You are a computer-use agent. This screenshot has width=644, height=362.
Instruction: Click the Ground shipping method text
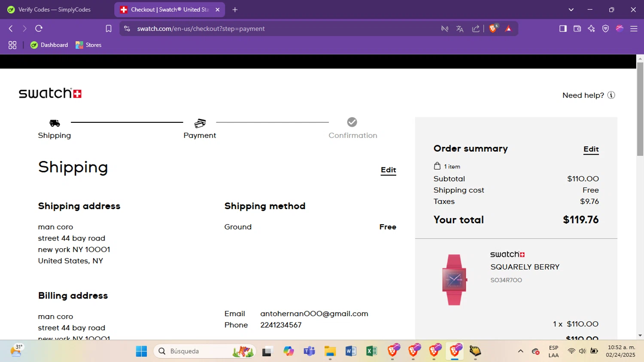238,227
